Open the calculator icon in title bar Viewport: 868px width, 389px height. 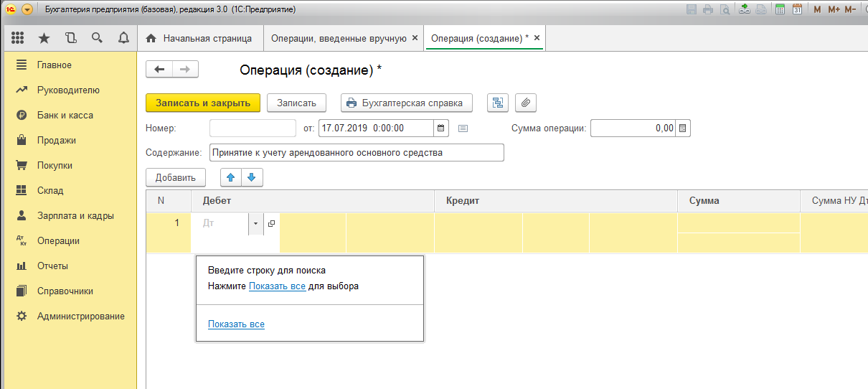pyautogui.click(x=778, y=9)
